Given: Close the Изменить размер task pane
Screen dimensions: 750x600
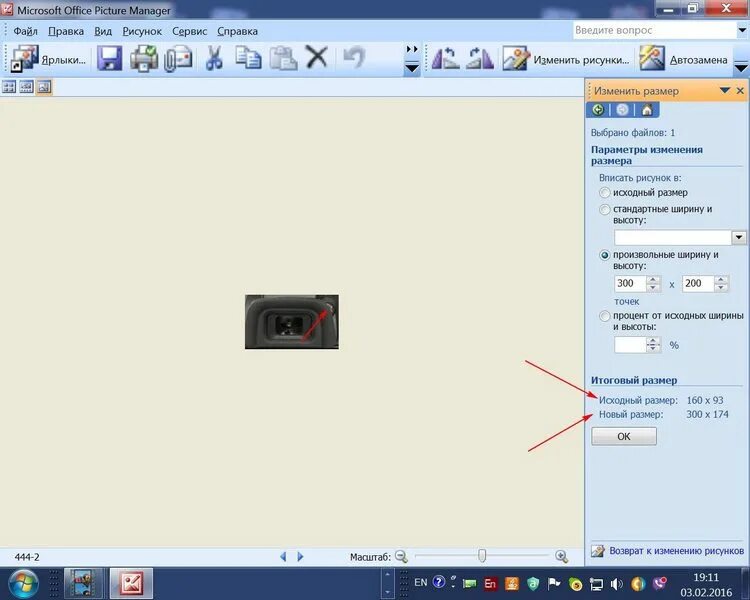Looking at the screenshot, I should (740, 90).
